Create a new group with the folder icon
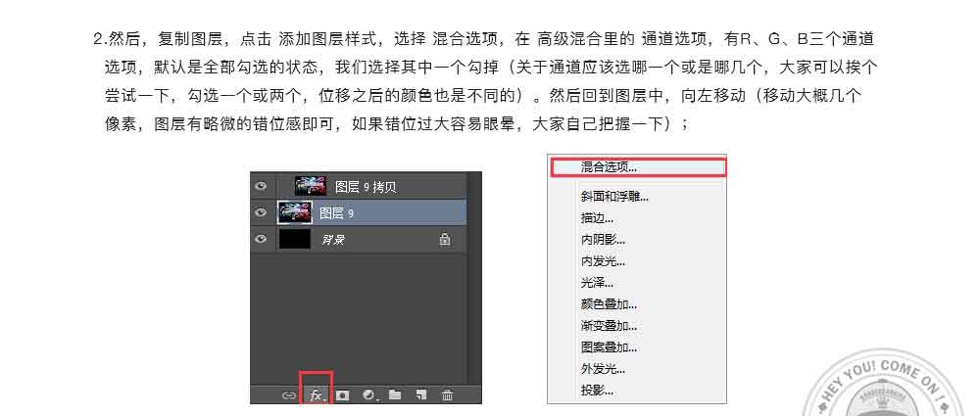 coord(394,394)
